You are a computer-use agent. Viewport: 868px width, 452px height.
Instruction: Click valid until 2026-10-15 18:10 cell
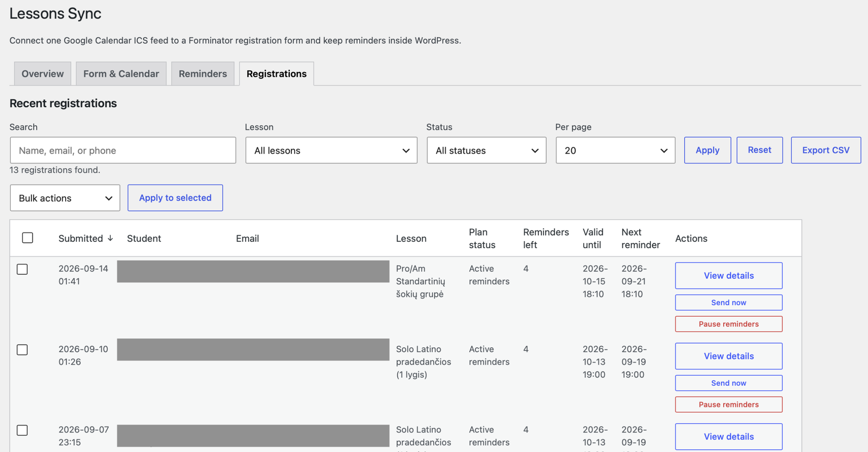coord(595,281)
